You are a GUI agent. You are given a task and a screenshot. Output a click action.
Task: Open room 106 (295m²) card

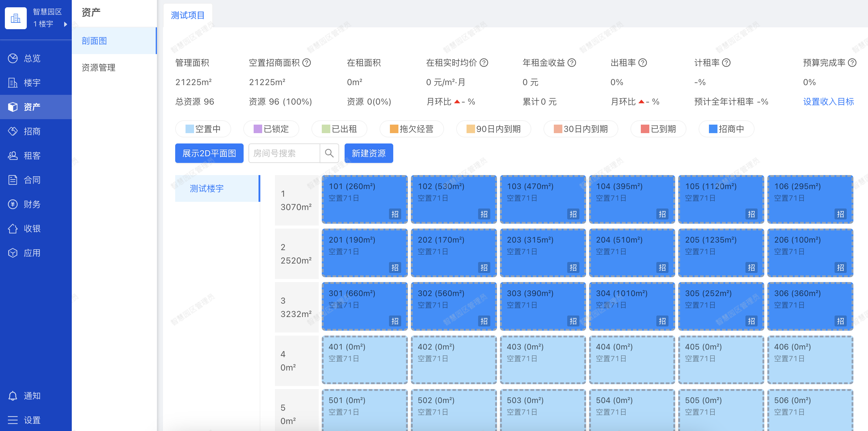(x=810, y=199)
